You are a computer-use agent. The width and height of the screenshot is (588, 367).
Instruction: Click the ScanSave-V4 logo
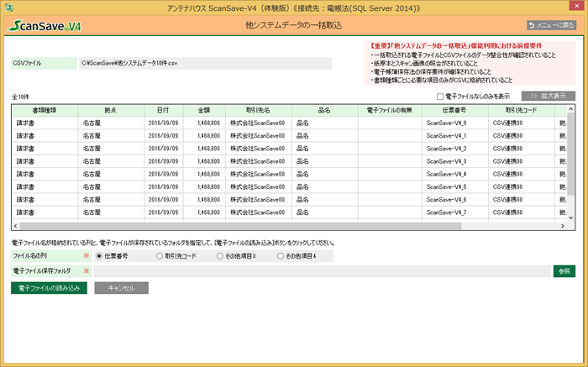[x=46, y=26]
